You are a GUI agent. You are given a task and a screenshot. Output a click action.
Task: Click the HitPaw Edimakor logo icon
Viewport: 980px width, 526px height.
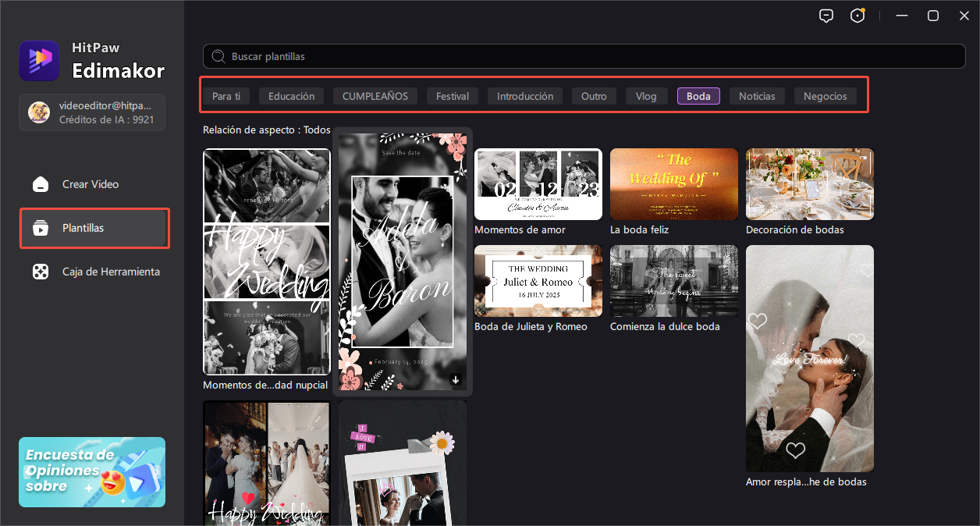(x=39, y=61)
